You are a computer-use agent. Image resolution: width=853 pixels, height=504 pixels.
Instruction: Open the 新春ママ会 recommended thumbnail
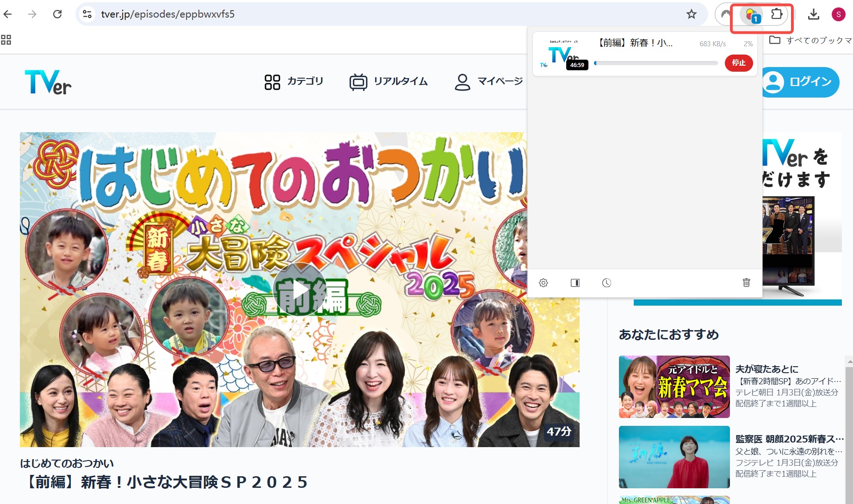point(674,387)
